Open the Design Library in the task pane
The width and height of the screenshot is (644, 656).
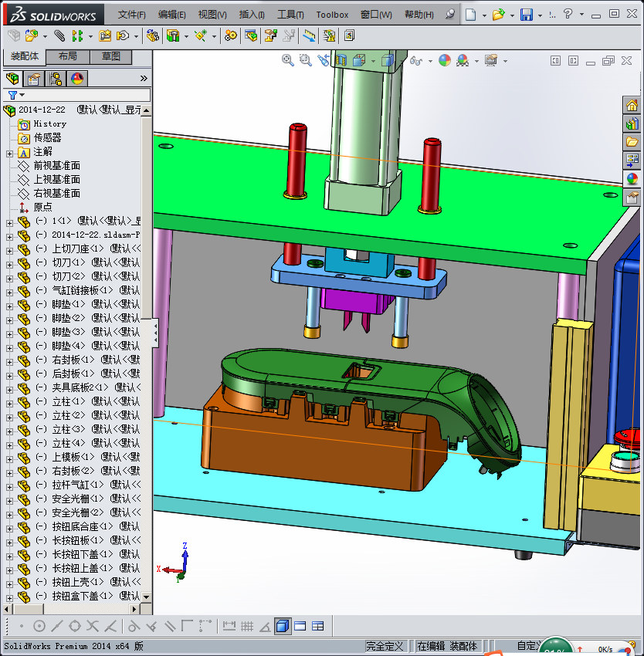coord(632,123)
